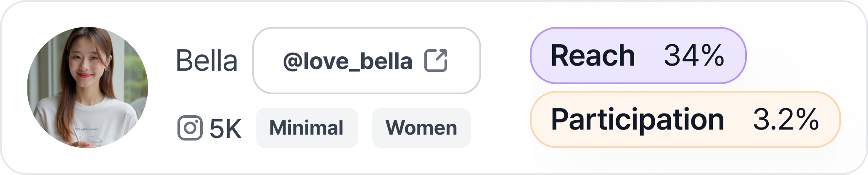Open Bella's circular profile photo
The height and width of the screenshot is (175, 868).
point(87,87)
